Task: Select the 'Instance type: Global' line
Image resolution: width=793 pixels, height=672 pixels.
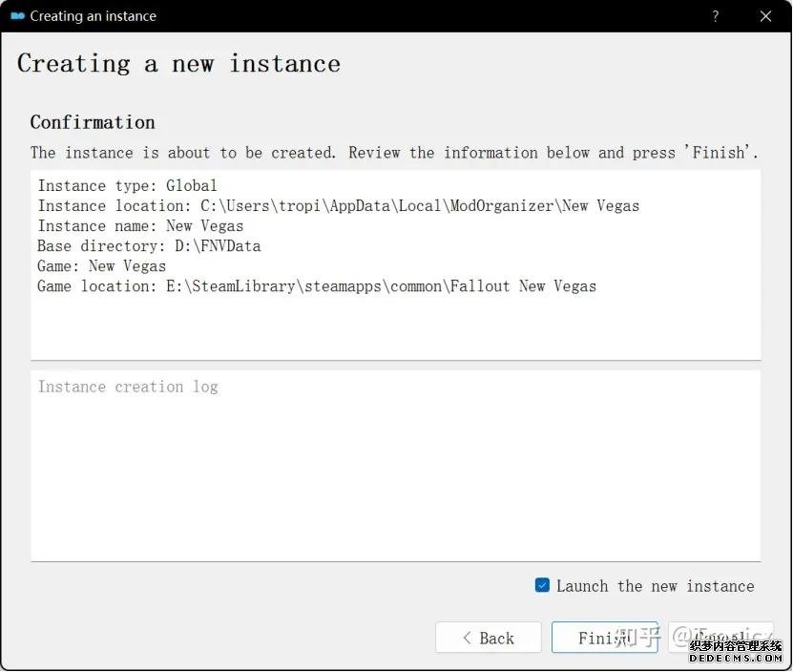Action: coord(128,185)
